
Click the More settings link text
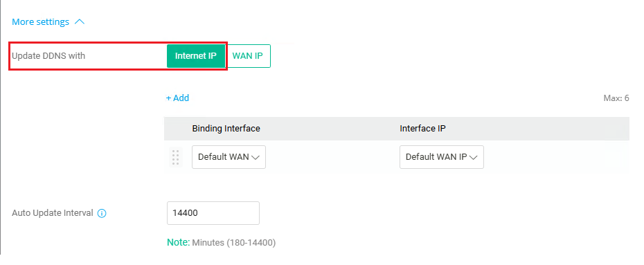point(40,21)
